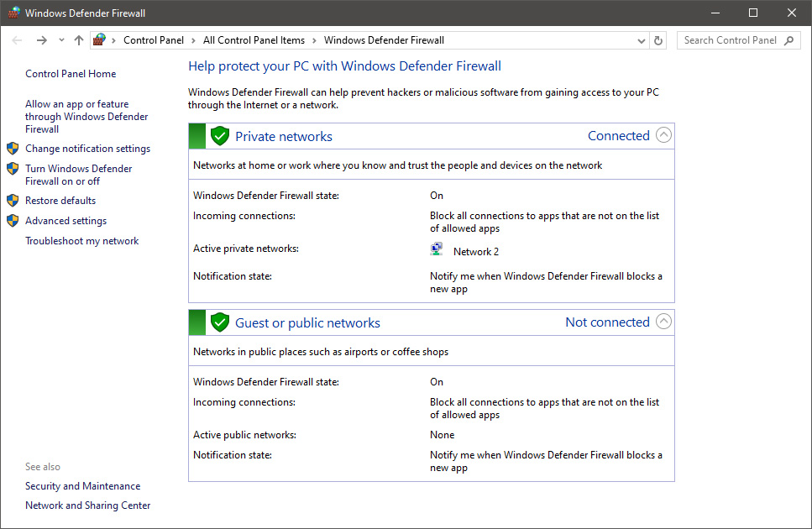Click the Not connected status text
This screenshot has height=529, width=812.
[x=607, y=322]
